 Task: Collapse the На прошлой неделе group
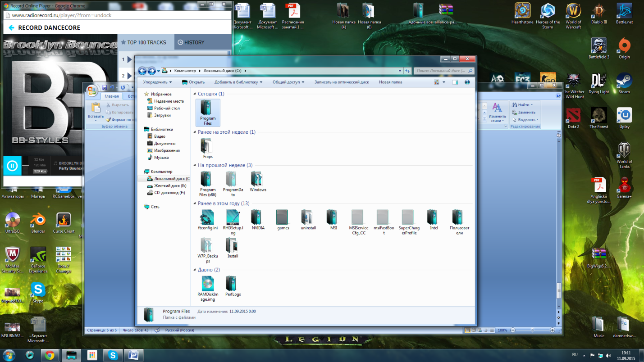(195, 165)
